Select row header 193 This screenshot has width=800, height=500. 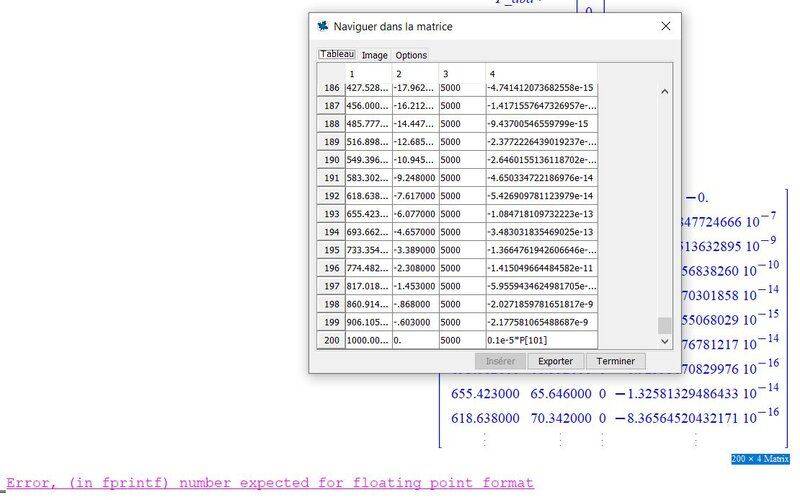(331, 214)
